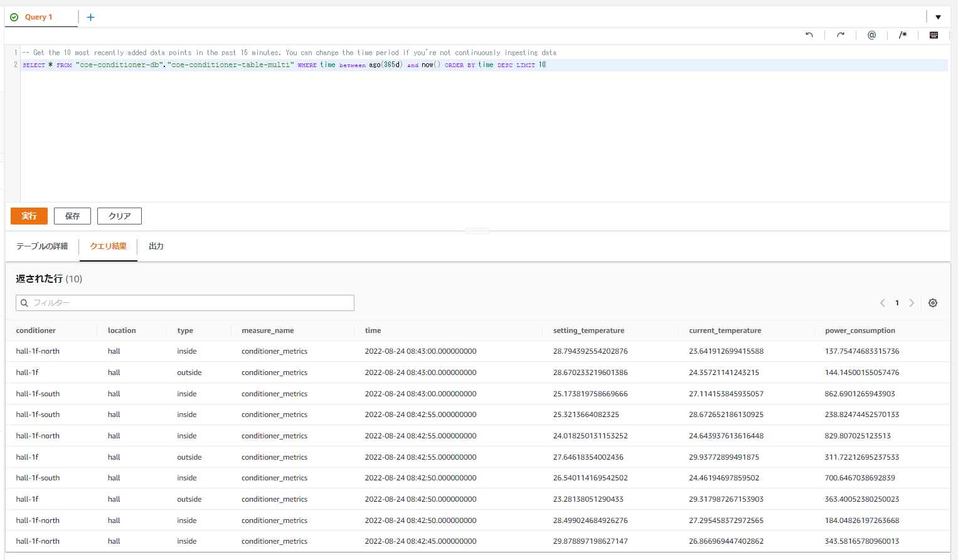Viewport: 958px width, 560px height.
Task: Click the time column header
Action: (373, 330)
